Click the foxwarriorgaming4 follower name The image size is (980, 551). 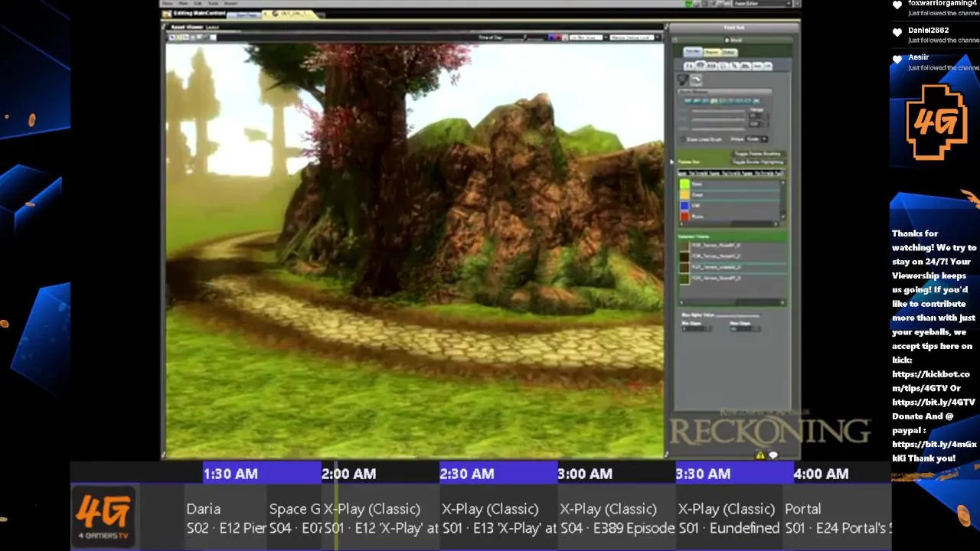[942, 4]
